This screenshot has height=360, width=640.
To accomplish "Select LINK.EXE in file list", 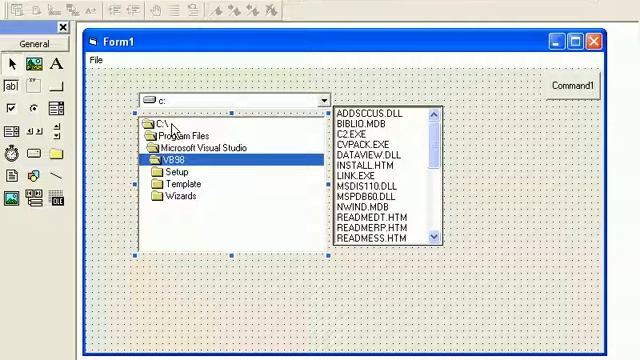I will [x=355, y=176].
